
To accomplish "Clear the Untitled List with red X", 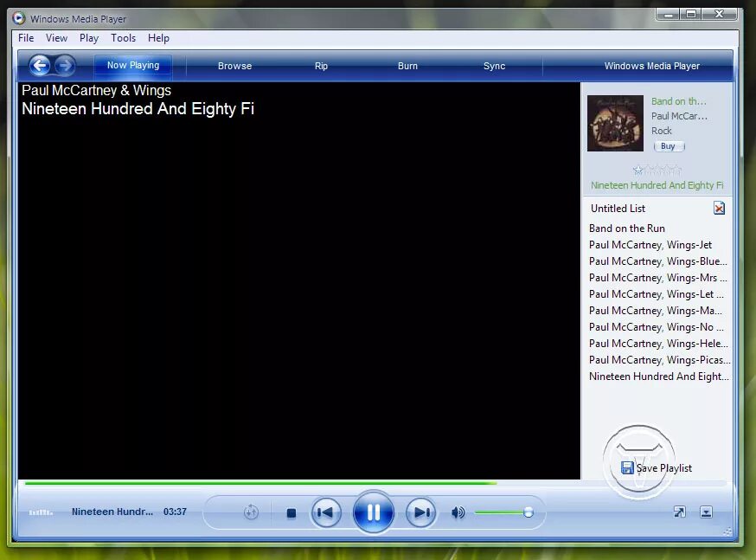I will pos(719,208).
